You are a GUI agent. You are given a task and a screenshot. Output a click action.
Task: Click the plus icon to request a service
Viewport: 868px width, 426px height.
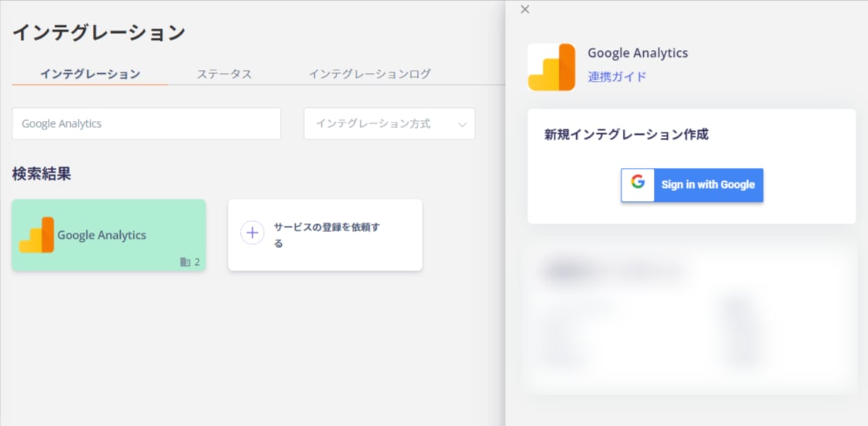(x=253, y=233)
